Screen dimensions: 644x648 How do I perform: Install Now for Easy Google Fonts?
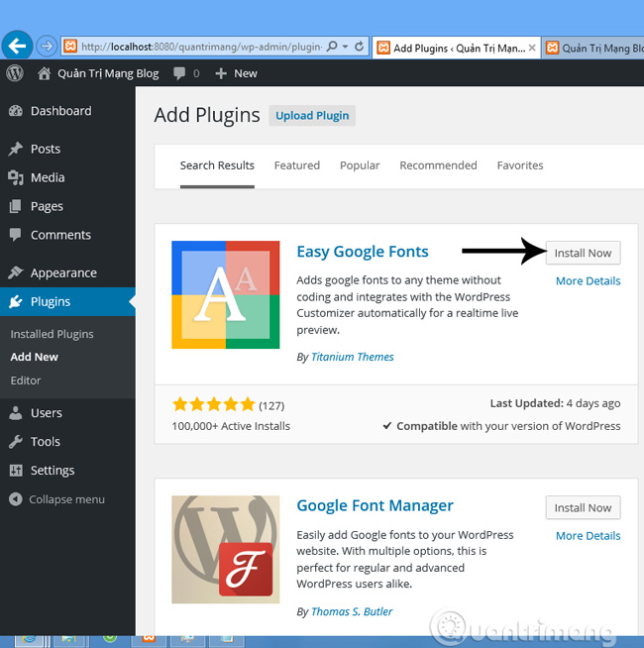583,253
